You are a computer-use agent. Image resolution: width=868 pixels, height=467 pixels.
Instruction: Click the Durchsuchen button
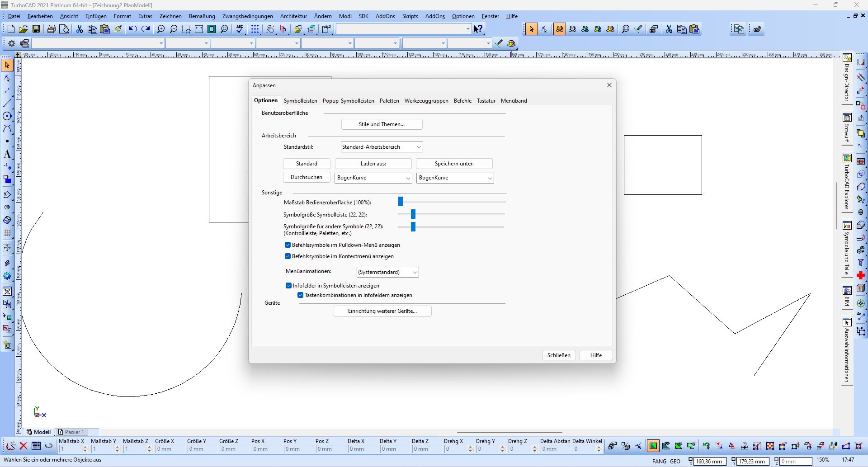pyautogui.click(x=307, y=177)
